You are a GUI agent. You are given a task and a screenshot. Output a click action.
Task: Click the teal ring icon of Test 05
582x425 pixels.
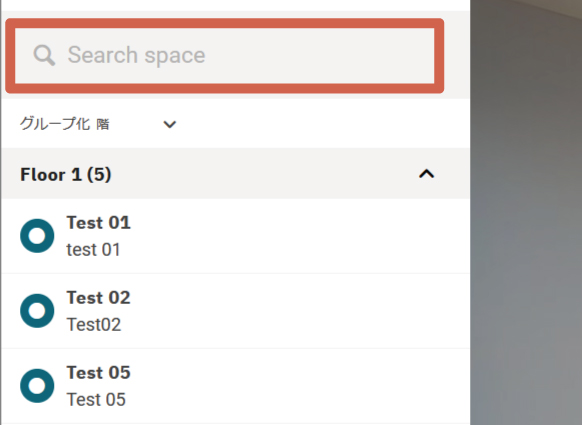coord(37,386)
